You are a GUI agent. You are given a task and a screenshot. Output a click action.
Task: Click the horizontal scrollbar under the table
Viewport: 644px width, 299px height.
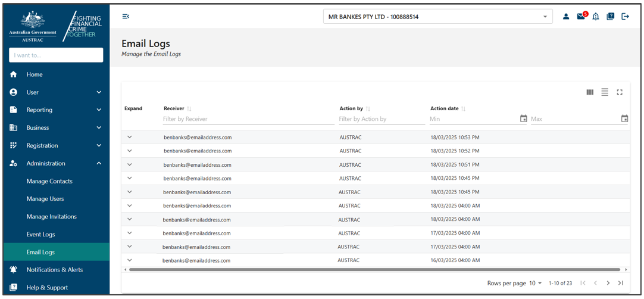(x=374, y=270)
